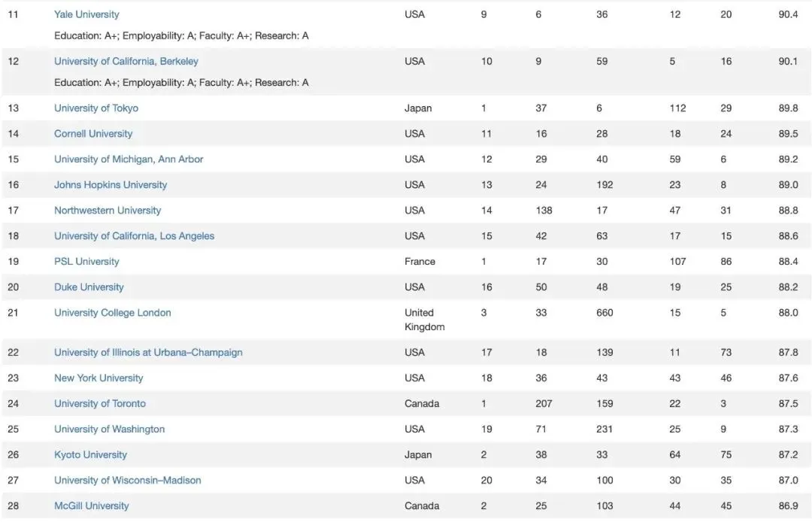Image resolution: width=812 pixels, height=522 pixels.
Task: Visit Johns Hopkins University link
Action: (110, 184)
